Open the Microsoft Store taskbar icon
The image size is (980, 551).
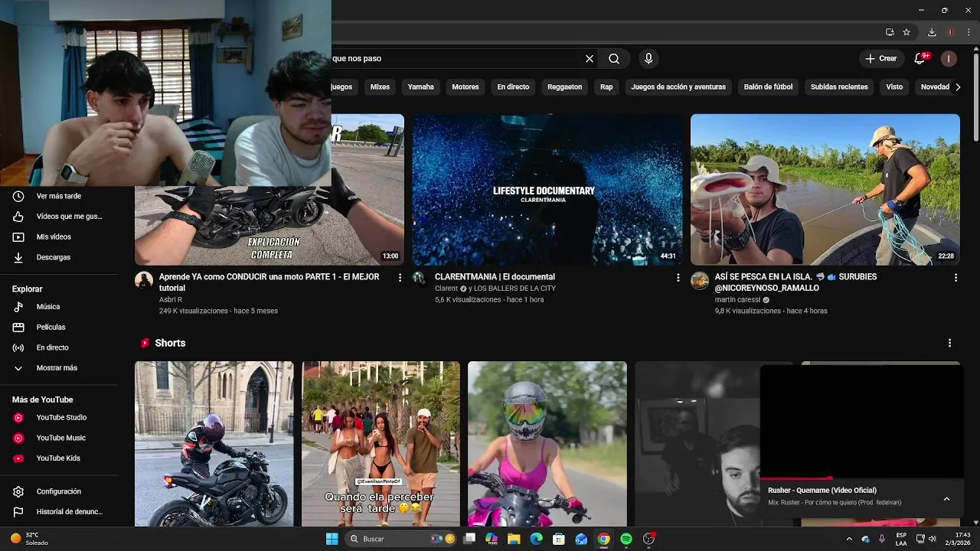coord(559,539)
